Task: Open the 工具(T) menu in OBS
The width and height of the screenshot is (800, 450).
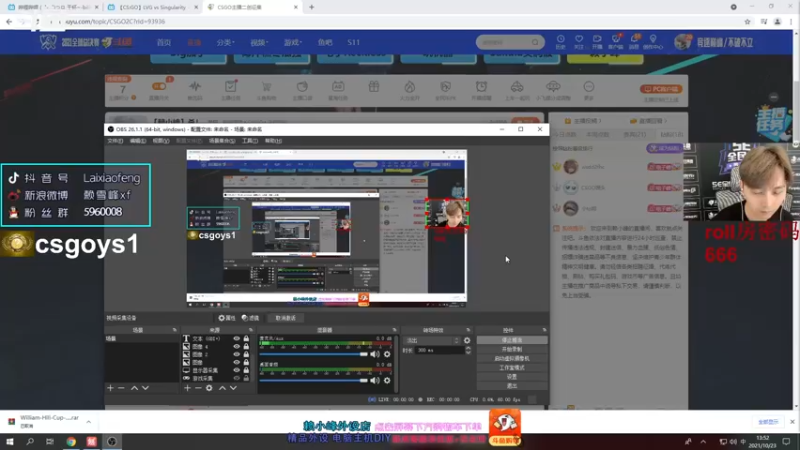Action: pos(249,141)
